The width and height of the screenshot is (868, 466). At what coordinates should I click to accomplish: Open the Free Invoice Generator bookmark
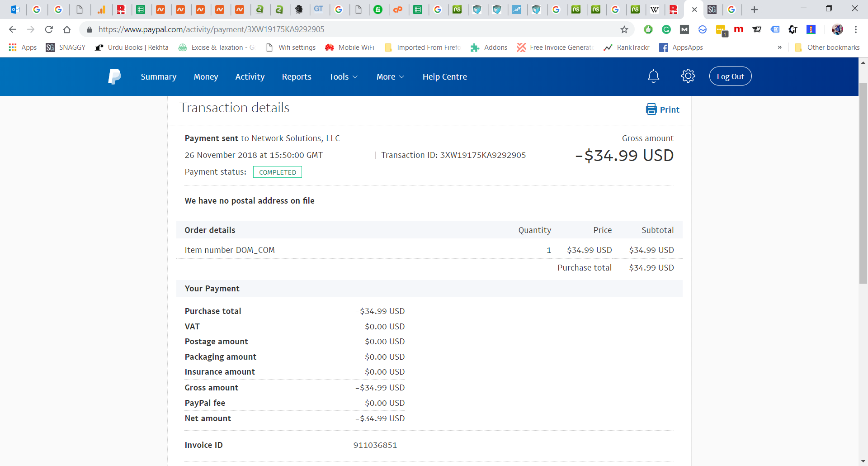(555, 48)
